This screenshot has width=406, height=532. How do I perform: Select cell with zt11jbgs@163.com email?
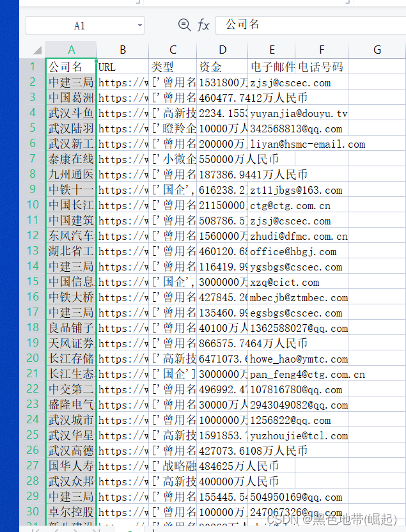point(272,190)
